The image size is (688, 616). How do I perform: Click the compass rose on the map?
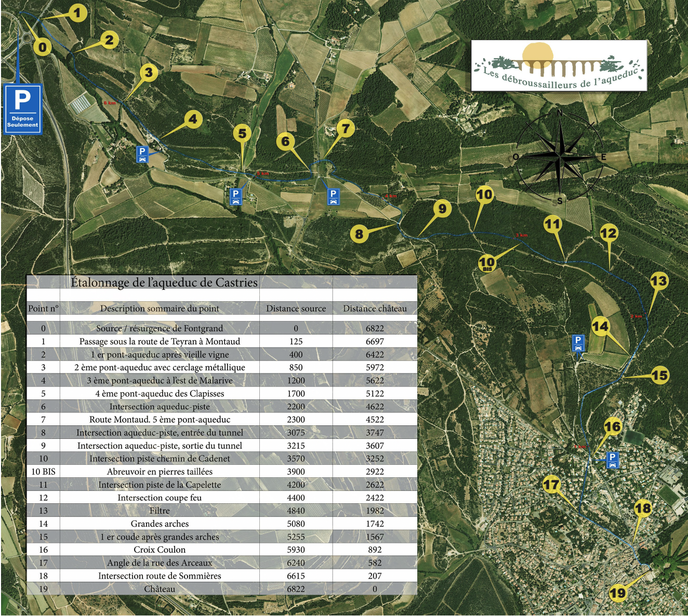[560, 156]
